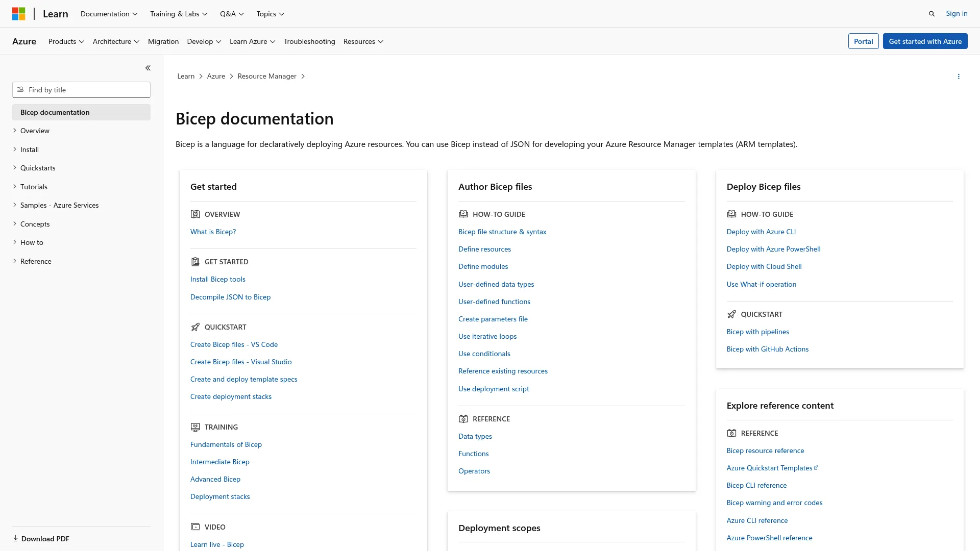Click the QUICKSTART rocket icon in Deploy Bicep files
This screenshot has height=551, width=980.
tap(731, 314)
